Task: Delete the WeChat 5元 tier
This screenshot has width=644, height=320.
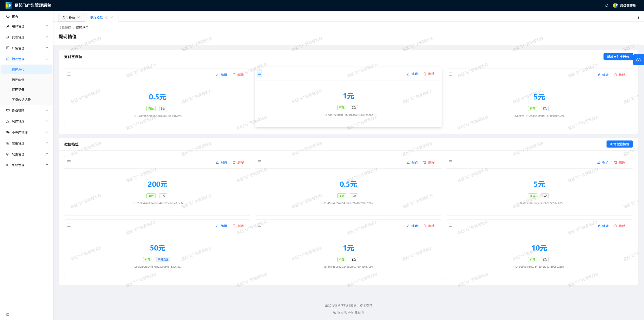Action: [x=620, y=162]
